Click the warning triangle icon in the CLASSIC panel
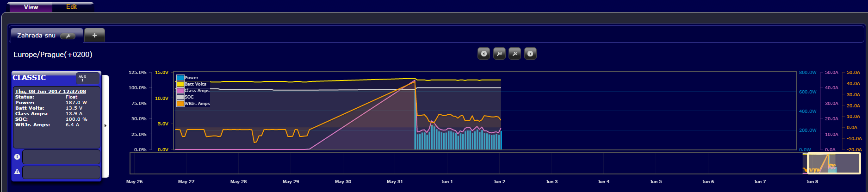The height and width of the screenshot is (192, 868). [x=17, y=172]
